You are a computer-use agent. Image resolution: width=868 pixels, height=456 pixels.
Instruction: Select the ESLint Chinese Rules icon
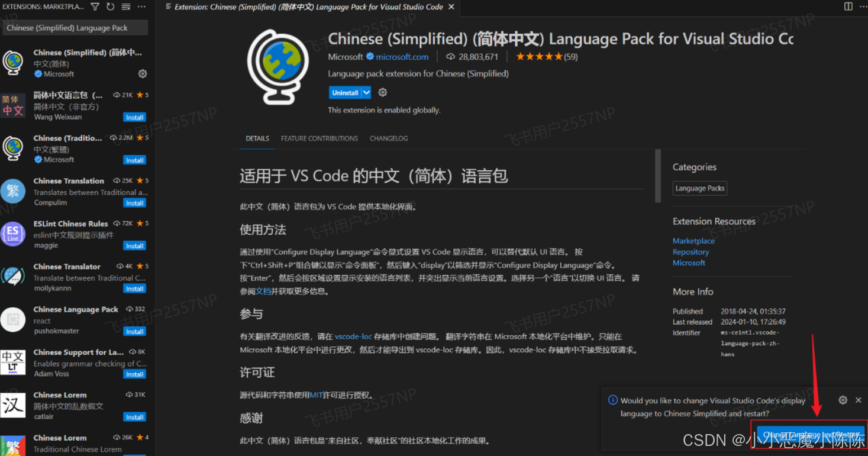coord(13,234)
